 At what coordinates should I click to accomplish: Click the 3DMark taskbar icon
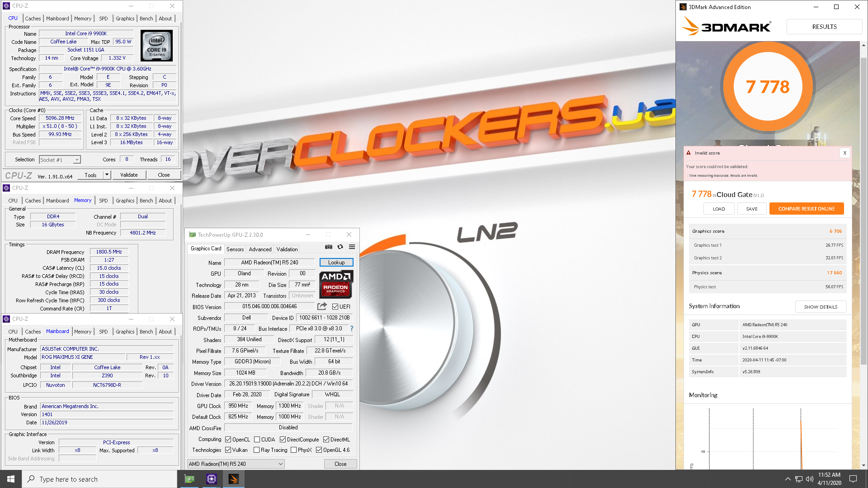[233, 479]
